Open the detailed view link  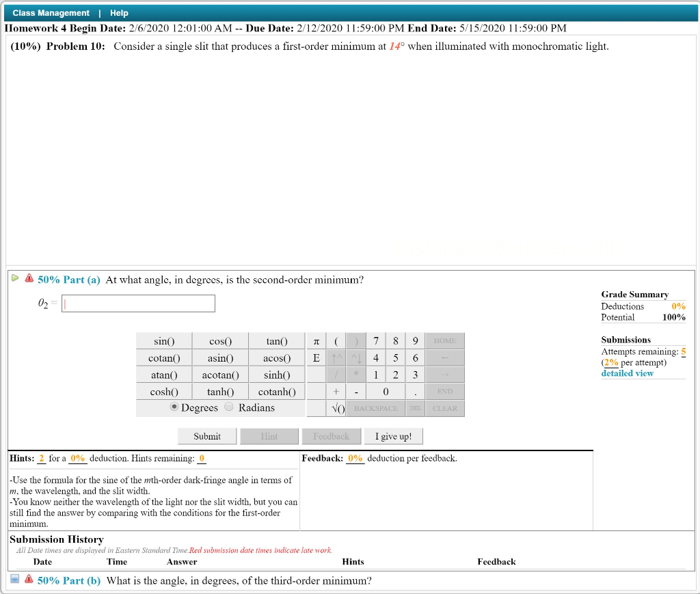(626, 373)
